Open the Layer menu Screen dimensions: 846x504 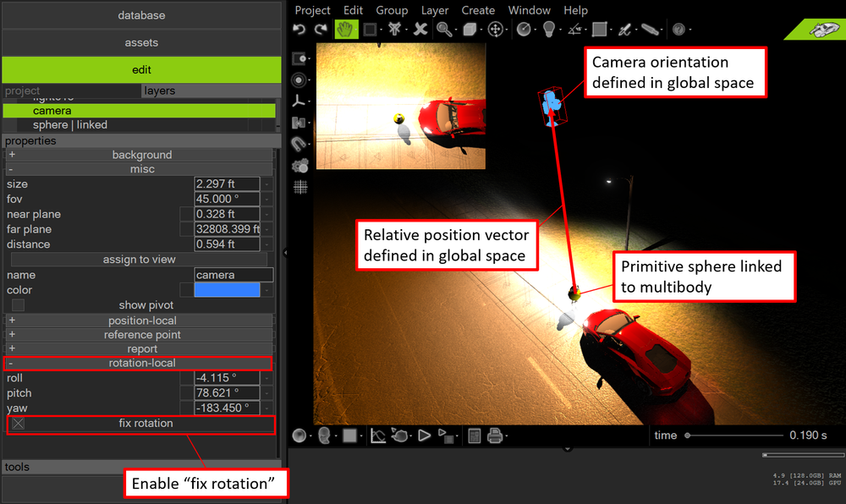[434, 10]
